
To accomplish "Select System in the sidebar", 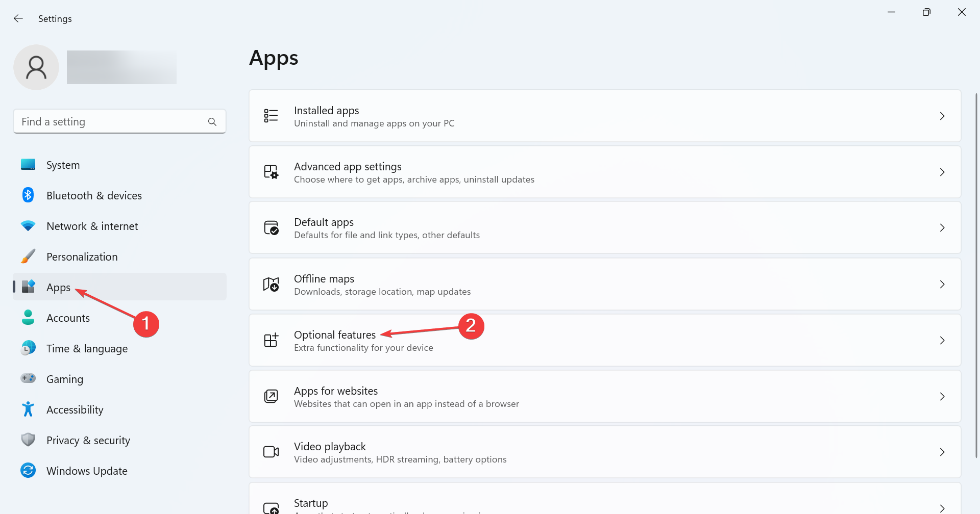I will 63,165.
